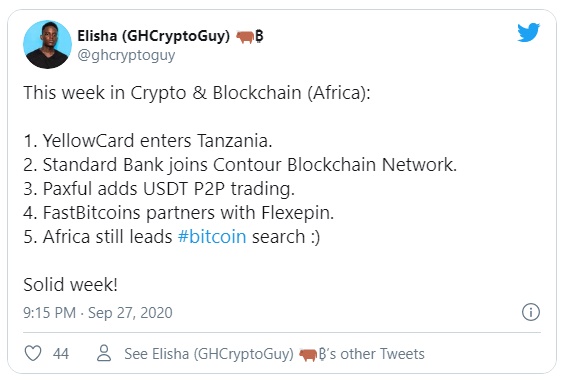Open the tweet info circle icon
The image size is (566, 382).
531,312
